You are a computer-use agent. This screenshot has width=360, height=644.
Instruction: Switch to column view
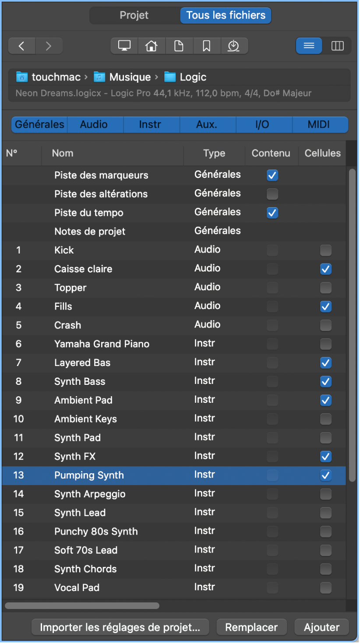click(x=337, y=46)
